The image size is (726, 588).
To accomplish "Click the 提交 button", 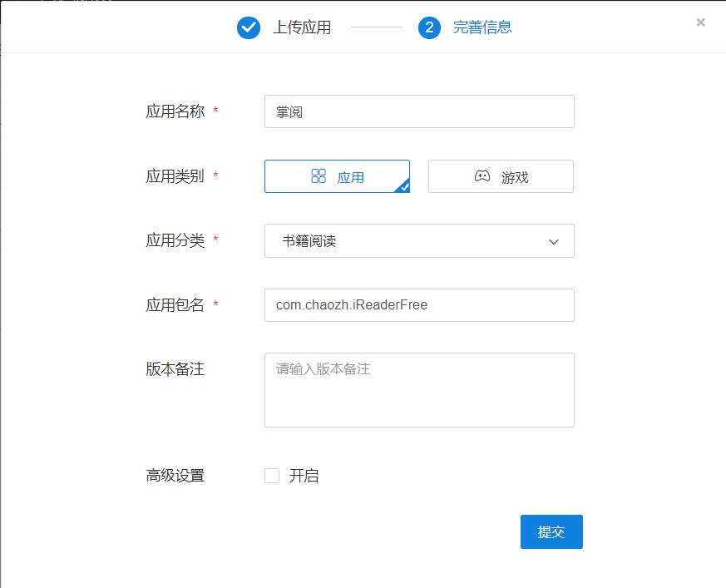I will click(x=551, y=532).
